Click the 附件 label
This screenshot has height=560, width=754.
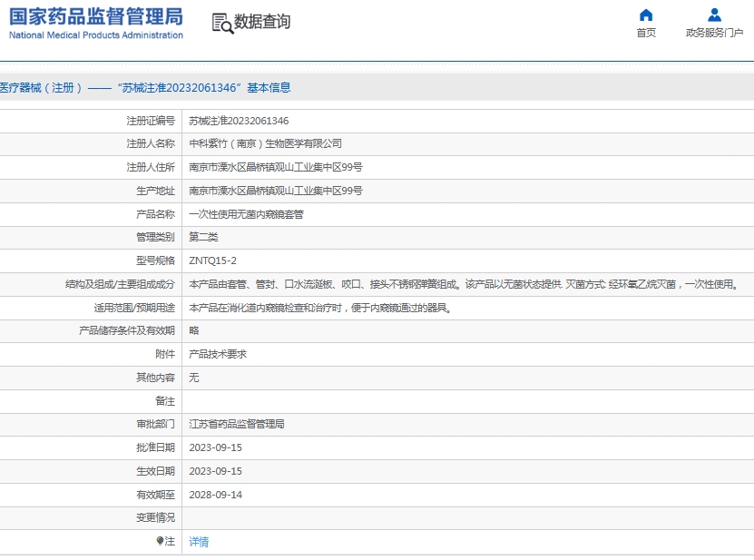tap(165, 354)
